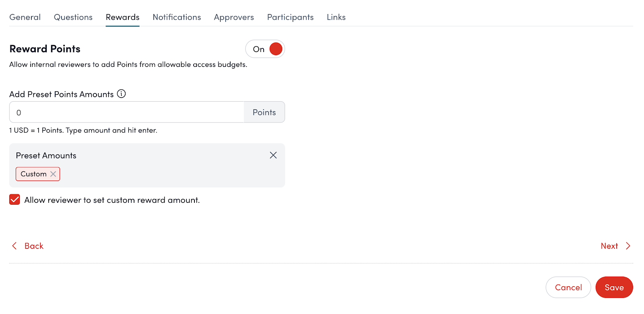Click the left chevron arrow beside Back
Screen dimensions: 644x314
14,246
